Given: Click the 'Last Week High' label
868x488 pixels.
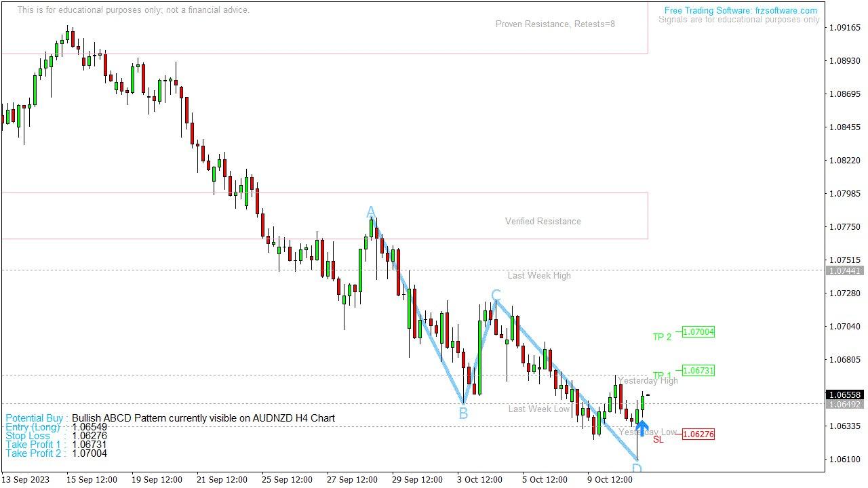Looking at the screenshot, I should 539,275.
